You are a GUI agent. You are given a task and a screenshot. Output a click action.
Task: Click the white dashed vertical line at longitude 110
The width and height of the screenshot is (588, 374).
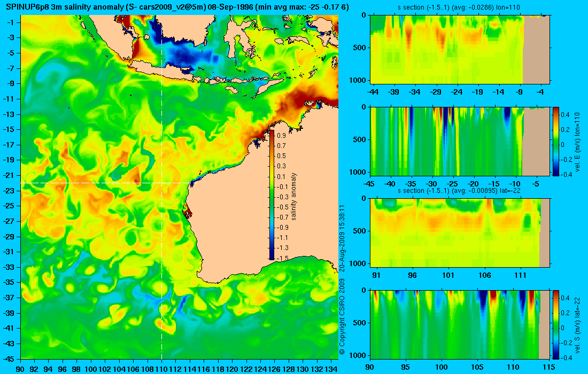click(161, 187)
